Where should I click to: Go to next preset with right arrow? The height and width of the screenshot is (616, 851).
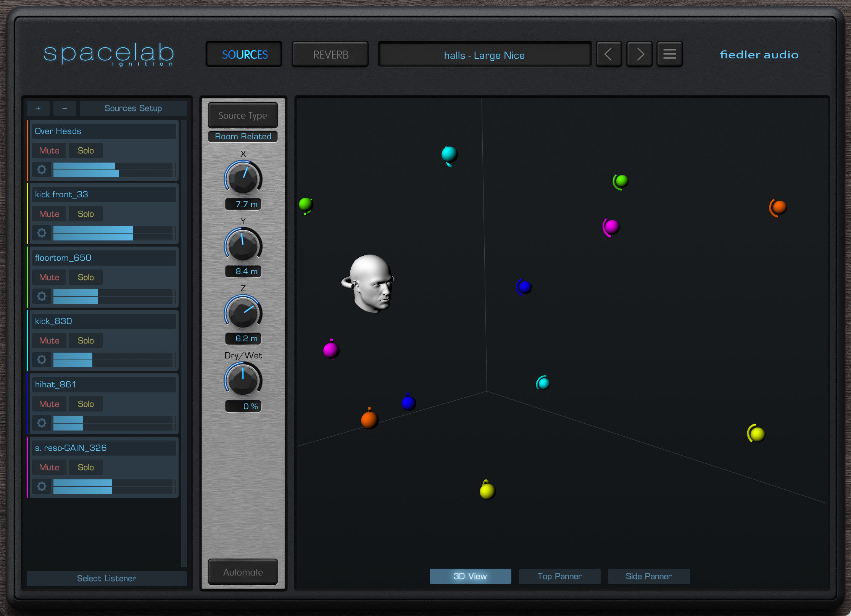pyautogui.click(x=640, y=55)
